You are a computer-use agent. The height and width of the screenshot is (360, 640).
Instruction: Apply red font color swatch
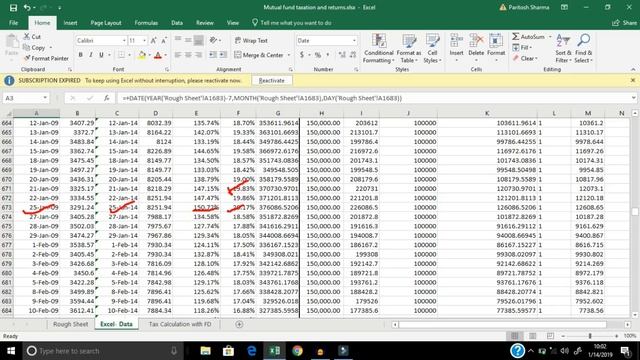158,55
